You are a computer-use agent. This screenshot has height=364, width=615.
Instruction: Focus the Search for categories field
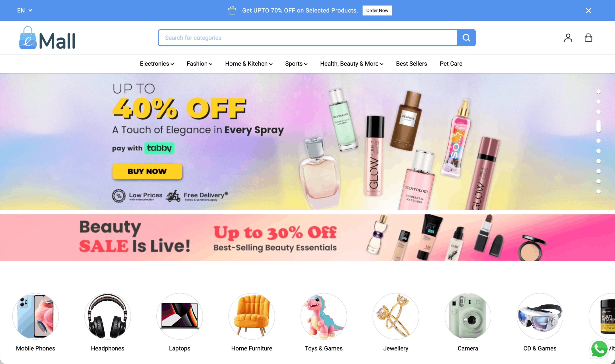pos(308,38)
